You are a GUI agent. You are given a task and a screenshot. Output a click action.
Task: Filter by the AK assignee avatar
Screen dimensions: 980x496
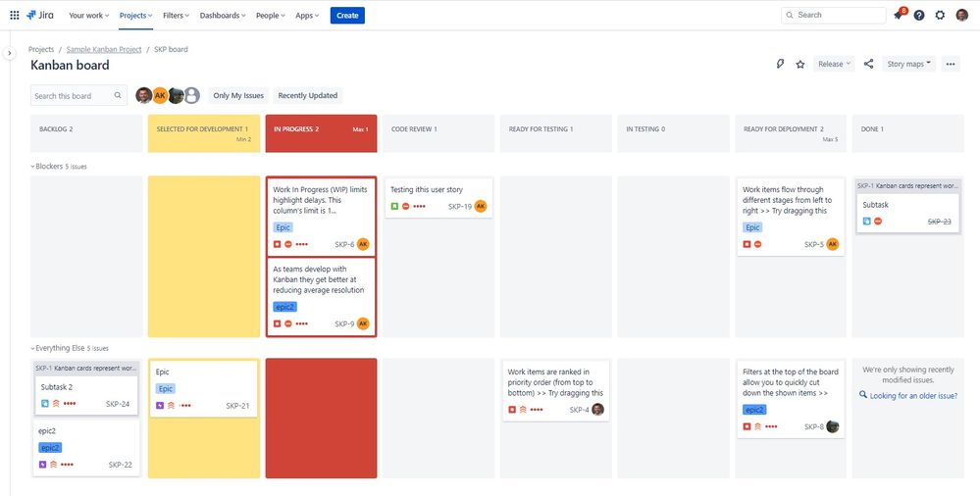click(x=160, y=96)
